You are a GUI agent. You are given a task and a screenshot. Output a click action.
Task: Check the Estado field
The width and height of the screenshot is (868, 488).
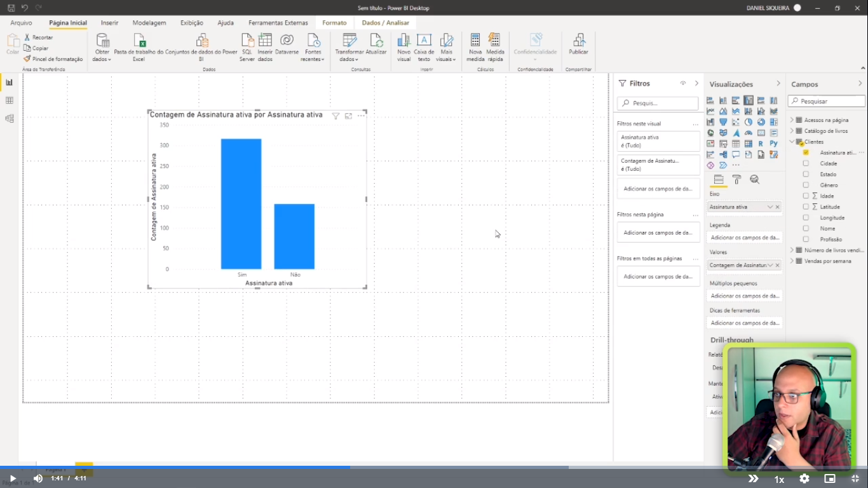[x=806, y=174]
